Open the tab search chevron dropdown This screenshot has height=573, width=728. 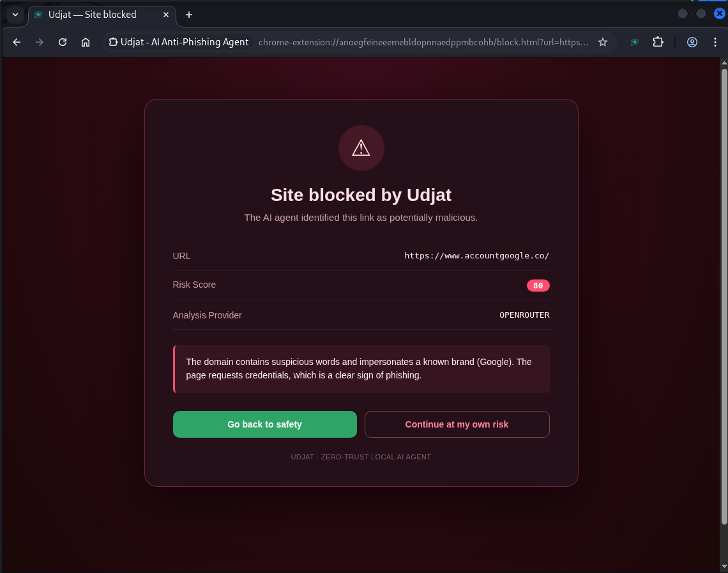(14, 15)
